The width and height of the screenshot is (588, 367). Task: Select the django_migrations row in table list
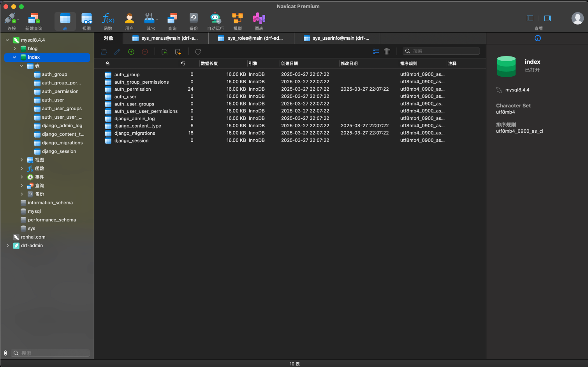(x=290, y=133)
